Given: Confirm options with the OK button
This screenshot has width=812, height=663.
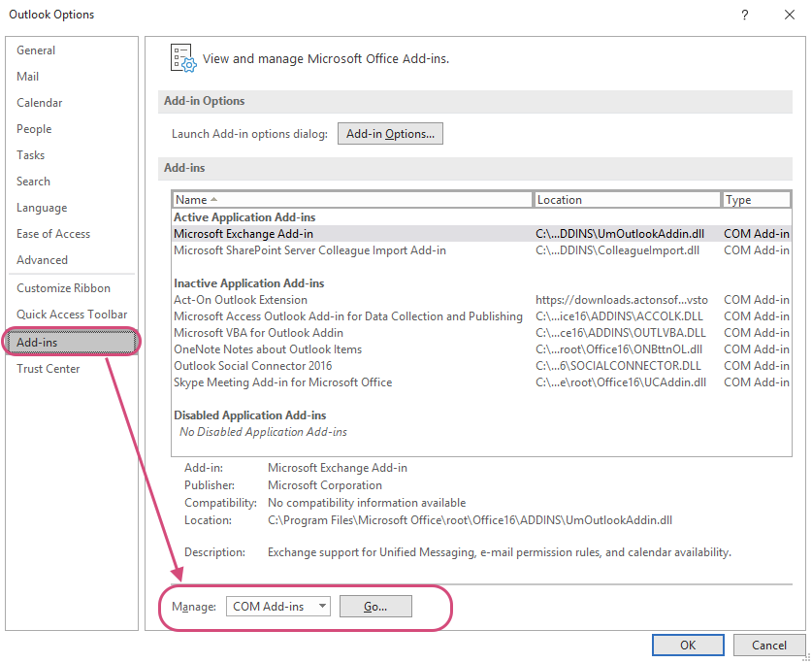Looking at the screenshot, I should pyautogui.click(x=688, y=645).
